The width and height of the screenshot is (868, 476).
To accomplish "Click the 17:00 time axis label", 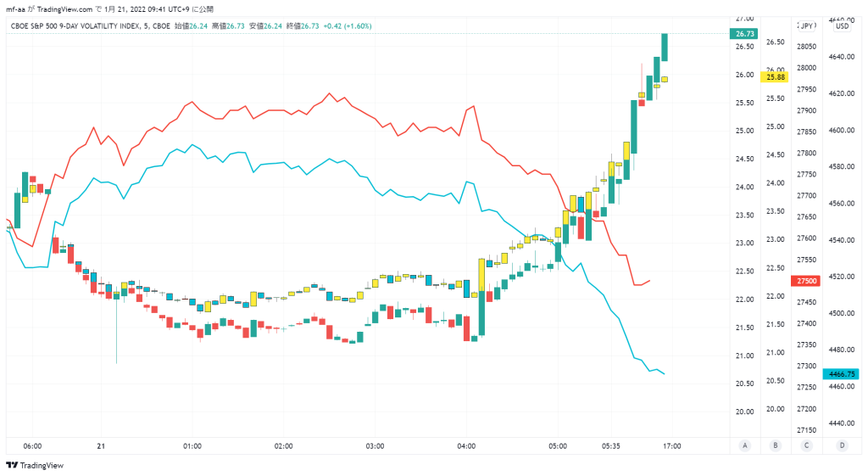I will 672,446.
